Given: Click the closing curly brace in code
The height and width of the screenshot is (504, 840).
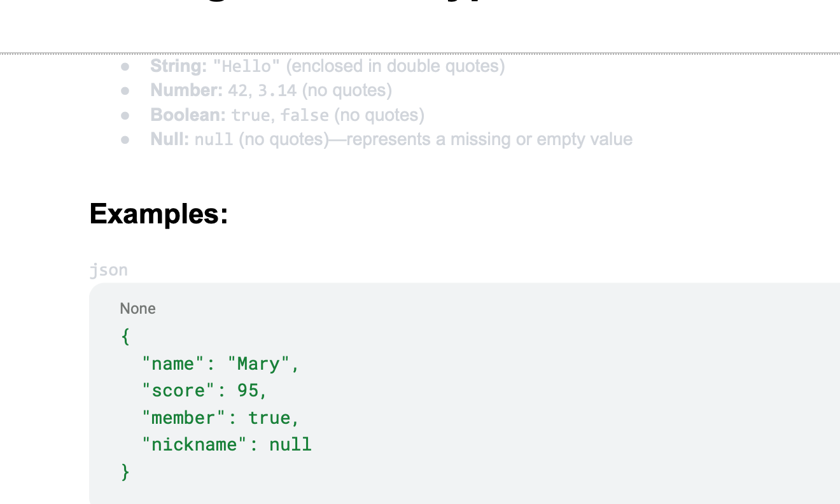Looking at the screenshot, I should [x=125, y=472].
